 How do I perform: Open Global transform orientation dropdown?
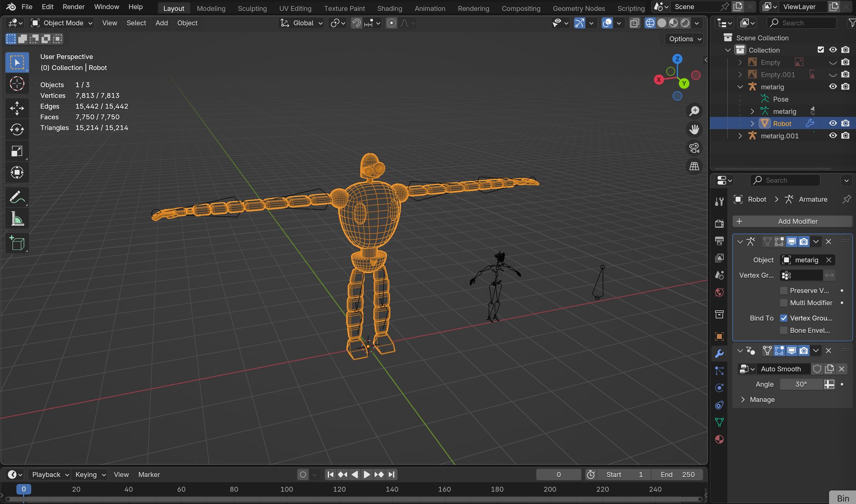pos(302,23)
